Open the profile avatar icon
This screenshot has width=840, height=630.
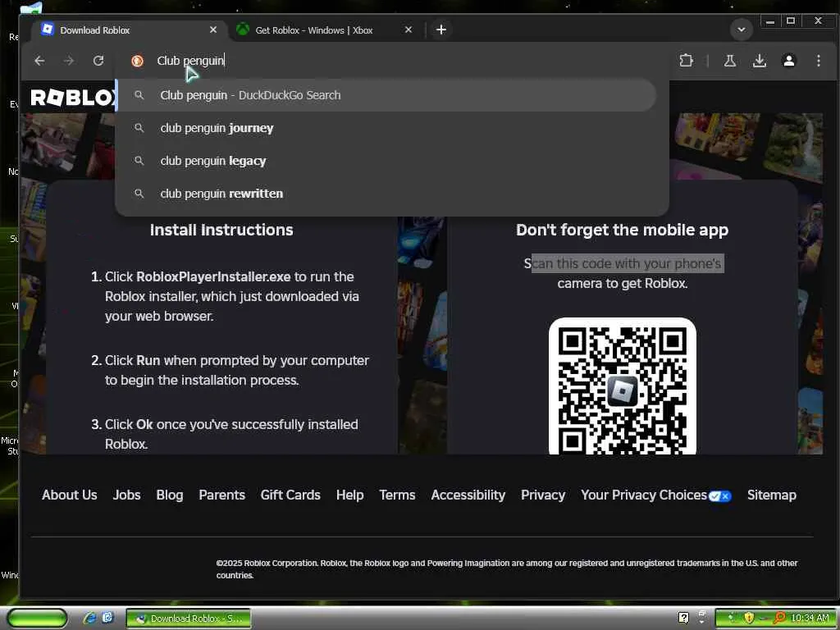(x=788, y=61)
